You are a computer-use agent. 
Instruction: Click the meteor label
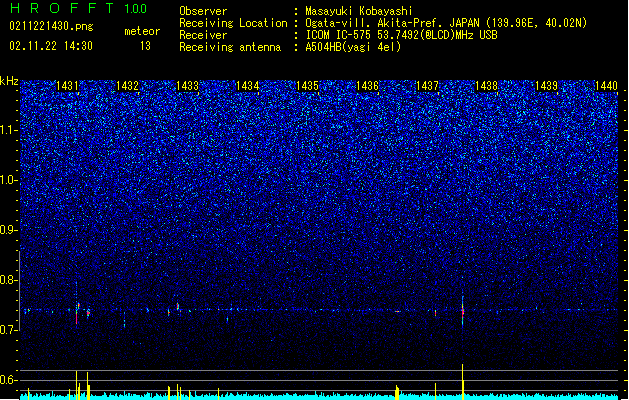[x=142, y=31]
